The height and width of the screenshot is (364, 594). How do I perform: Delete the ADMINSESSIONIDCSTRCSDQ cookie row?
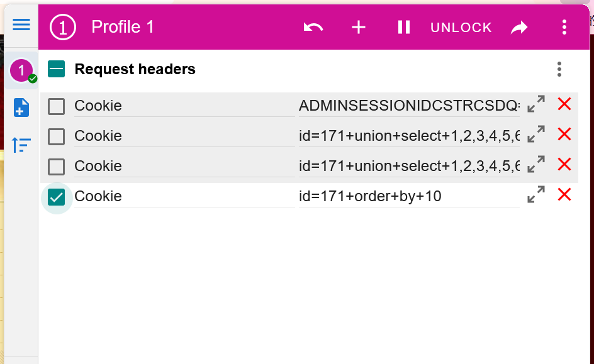point(564,104)
